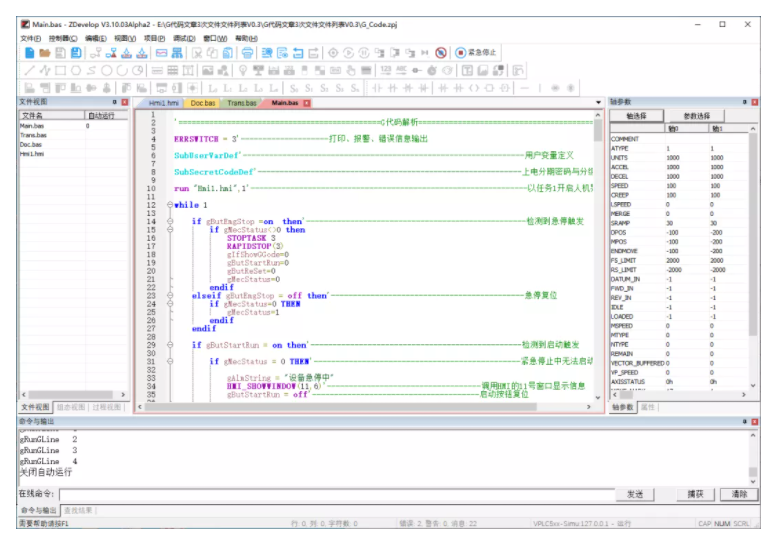The height and width of the screenshot is (550, 777).
Task: Click the Download to ROM icon
Action: click(142, 53)
